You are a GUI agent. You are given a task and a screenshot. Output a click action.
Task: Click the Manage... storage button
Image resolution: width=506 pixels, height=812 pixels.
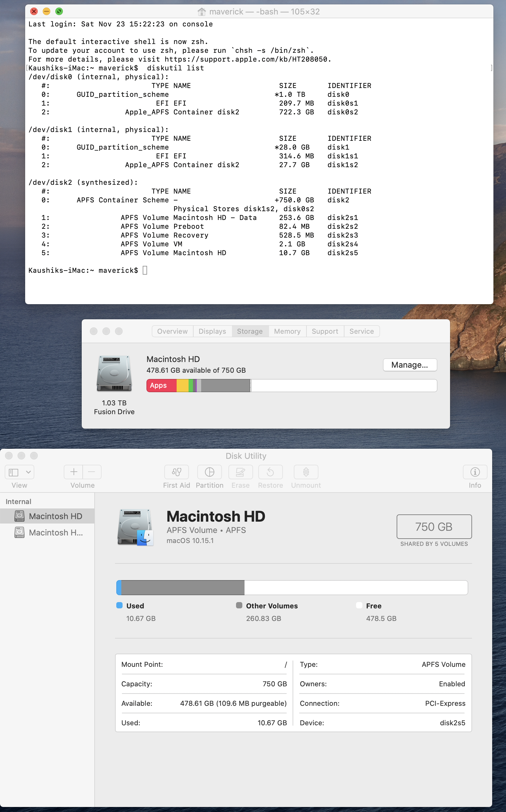click(410, 365)
